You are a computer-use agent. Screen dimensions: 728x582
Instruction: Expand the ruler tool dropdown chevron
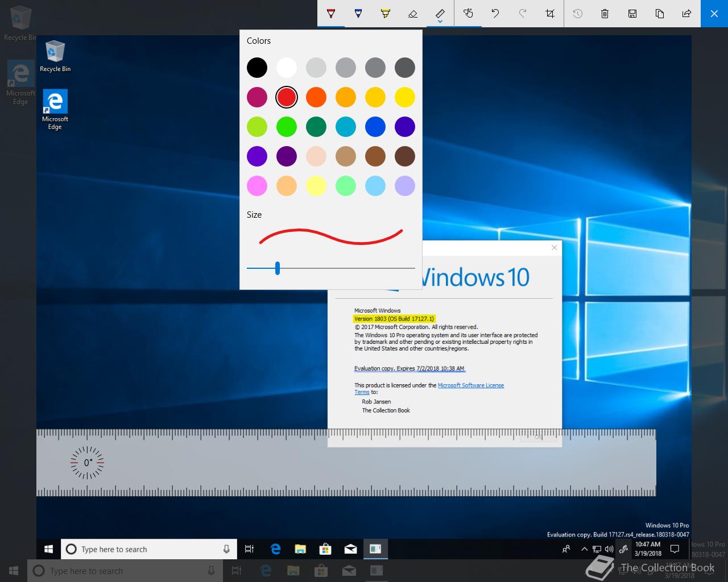440,23
